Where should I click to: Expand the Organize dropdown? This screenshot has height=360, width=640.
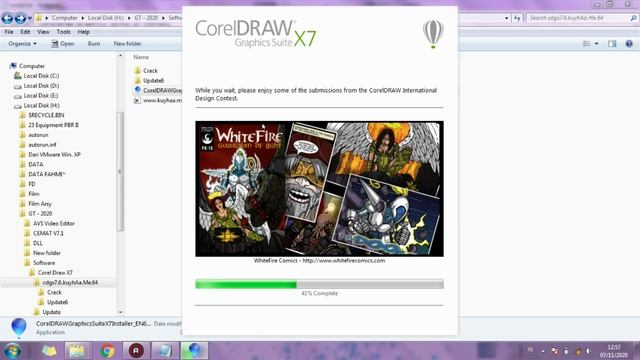22,44
